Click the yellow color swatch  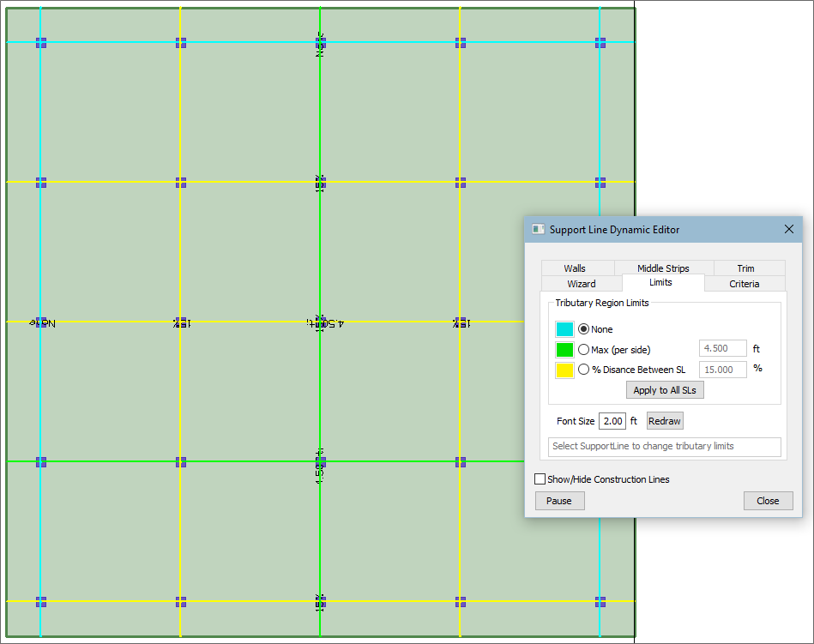[564, 370]
